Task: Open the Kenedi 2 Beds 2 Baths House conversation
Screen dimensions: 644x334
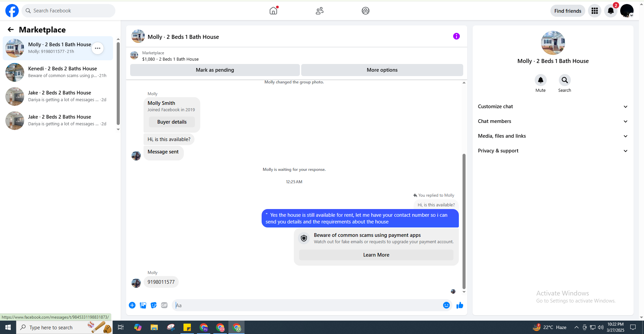Action: 58,72
